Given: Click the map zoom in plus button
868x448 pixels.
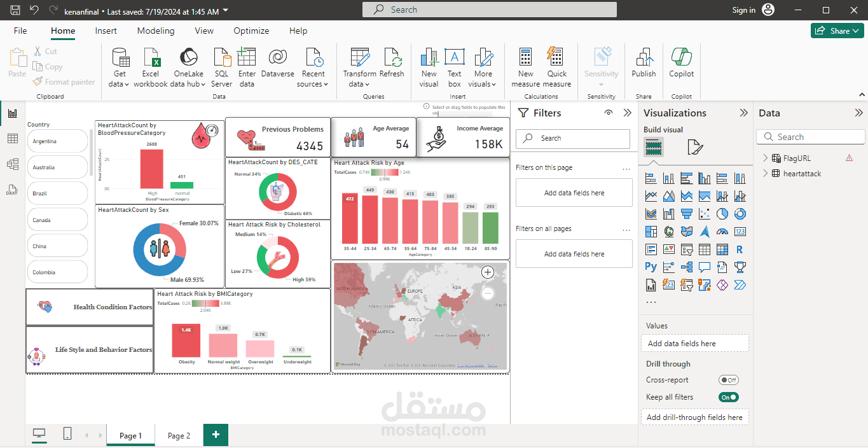Looking at the screenshot, I should (488, 272).
